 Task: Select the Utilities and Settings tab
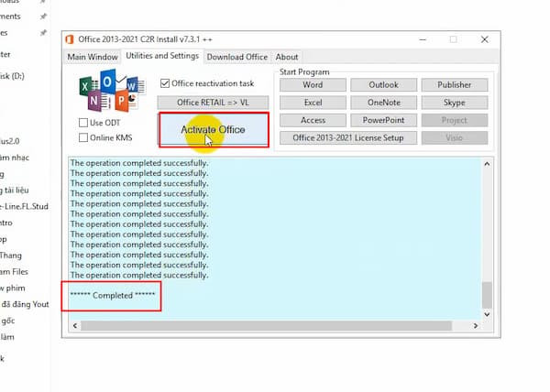[162, 56]
